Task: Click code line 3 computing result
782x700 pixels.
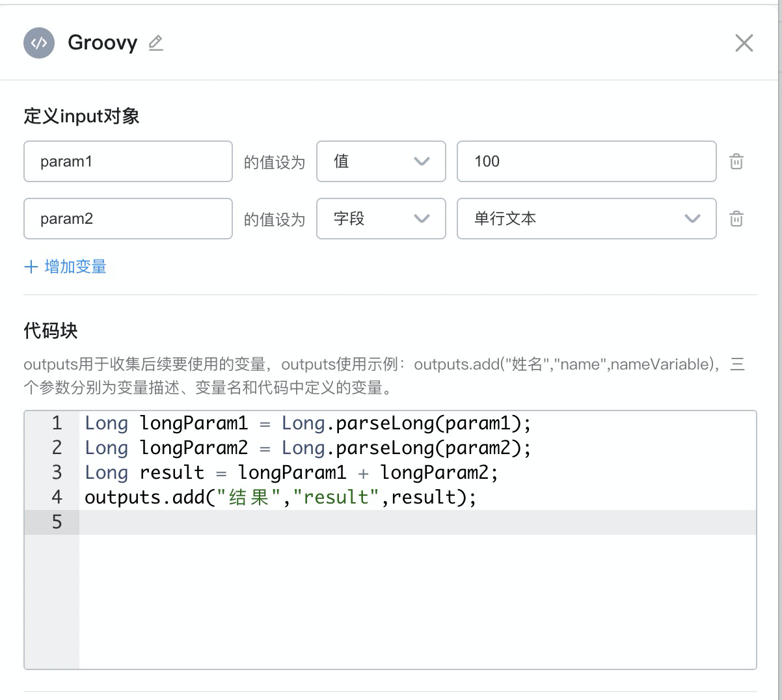Action: (291, 473)
